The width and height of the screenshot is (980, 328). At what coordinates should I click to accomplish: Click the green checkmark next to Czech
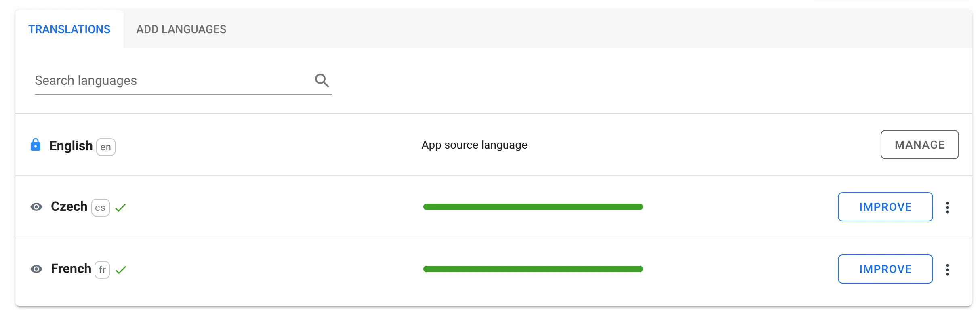pyautogui.click(x=120, y=208)
